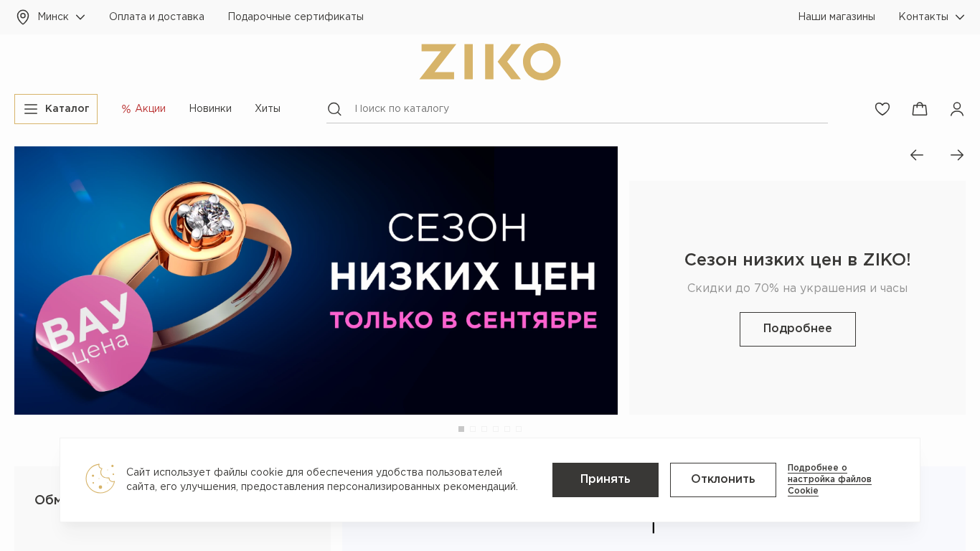Click the location pin icon near Минск
The height and width of the screenshot is (551, 980).
coord(23,17)
